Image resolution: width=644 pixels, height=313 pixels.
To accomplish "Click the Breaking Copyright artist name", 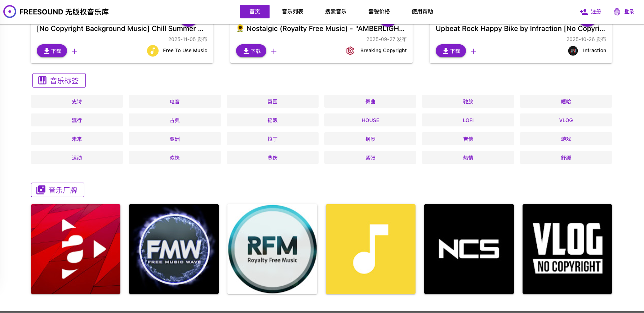I will [383, 51].
